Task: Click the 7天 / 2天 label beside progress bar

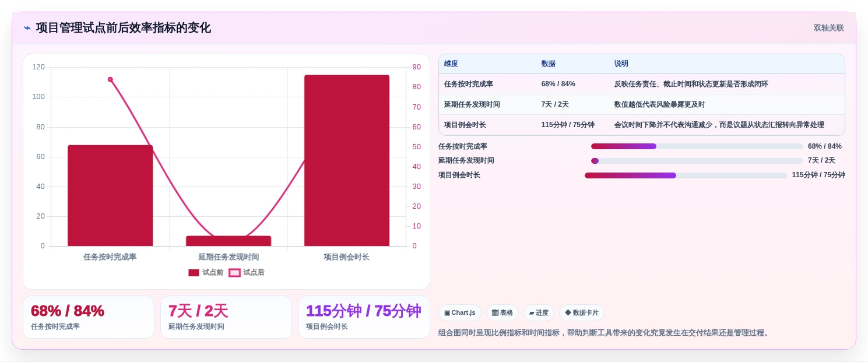Action: (x=821, y=161)
